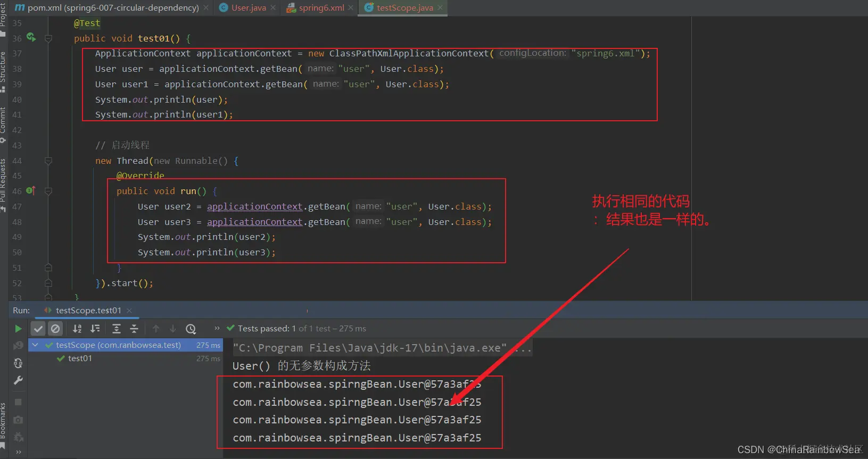Close the testScope.test01 run tab
Screen dimensions: 868x459
tap(129, 311)
